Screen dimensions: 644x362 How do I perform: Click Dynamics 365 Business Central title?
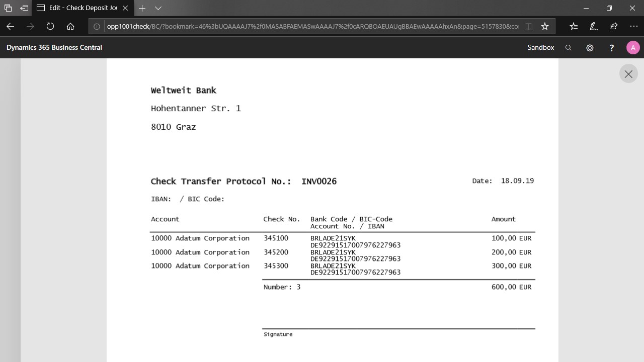(54, 47)
